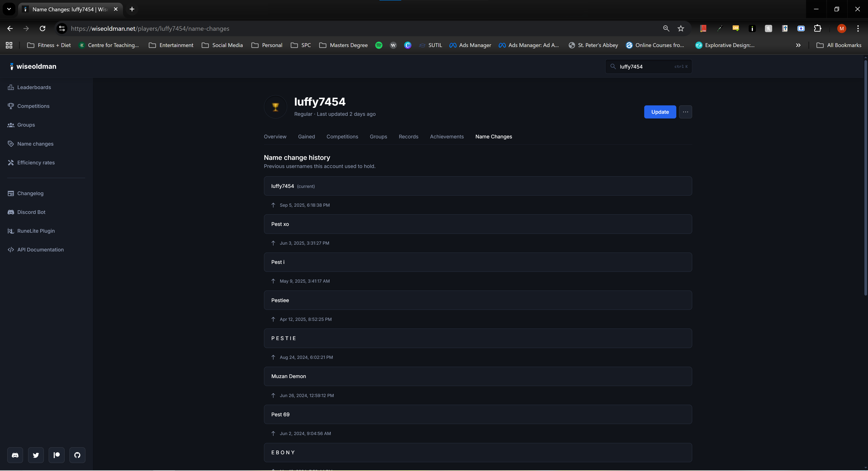Click the browser forward arrow
Viewport: 868px width, 471px height.
[26, 29]
